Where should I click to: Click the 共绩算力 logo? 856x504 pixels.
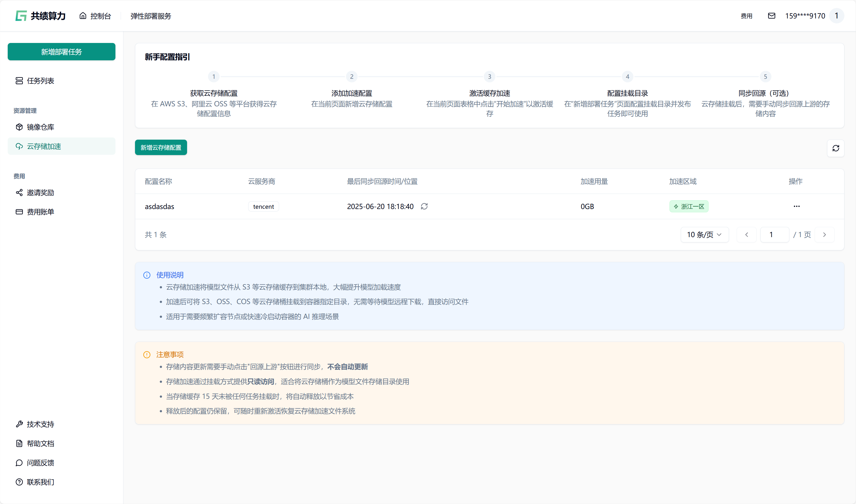click(40, 16)
